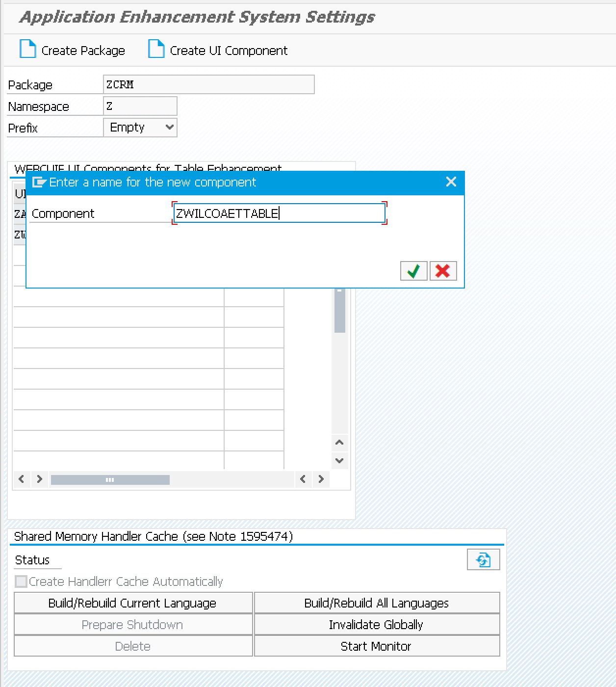
Task: Click the 'Shared Memory Handler Cache' section heading
Action: click(x=154, y=536)
